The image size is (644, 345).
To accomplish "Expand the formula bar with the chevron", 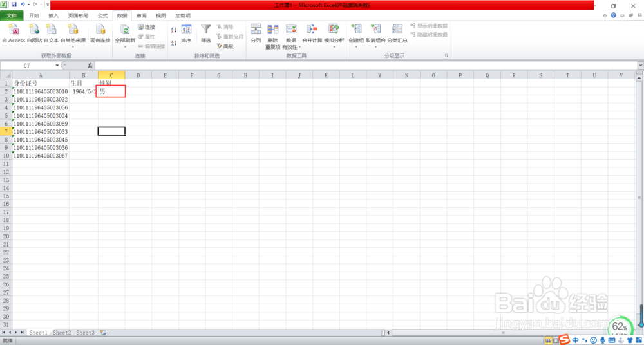I will coord(640,66).
